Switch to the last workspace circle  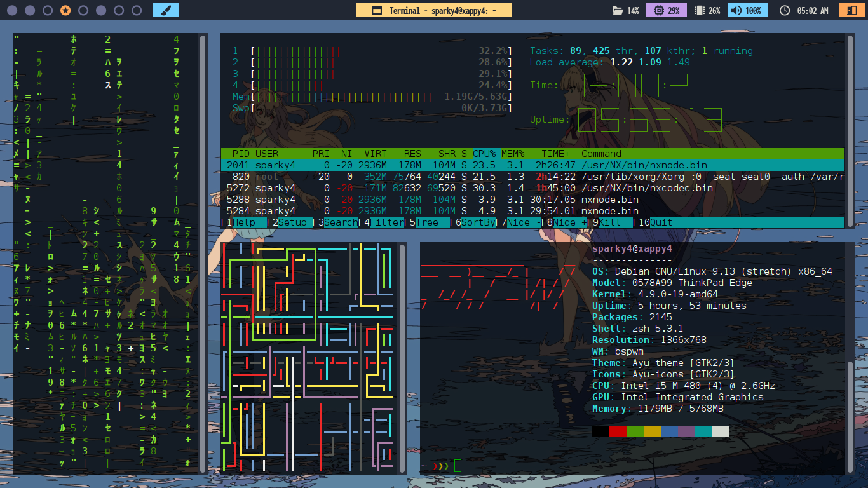pyautogui.click(x=137, y=10)
